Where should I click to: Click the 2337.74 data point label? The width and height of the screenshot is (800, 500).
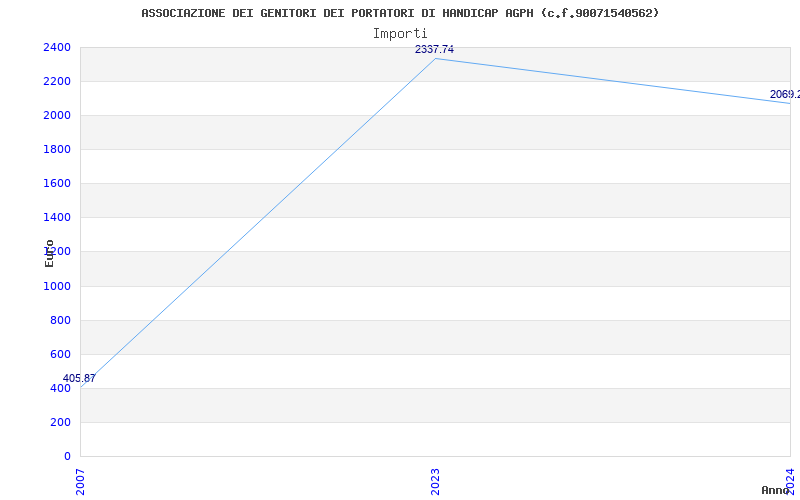(x=434, y=49)
